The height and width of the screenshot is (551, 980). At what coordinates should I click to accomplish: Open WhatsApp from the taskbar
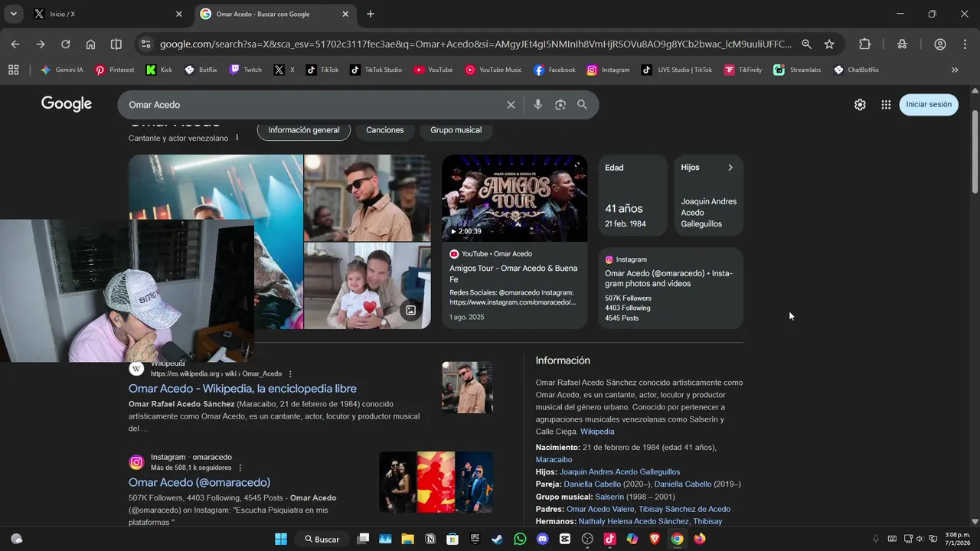point(520,539)
